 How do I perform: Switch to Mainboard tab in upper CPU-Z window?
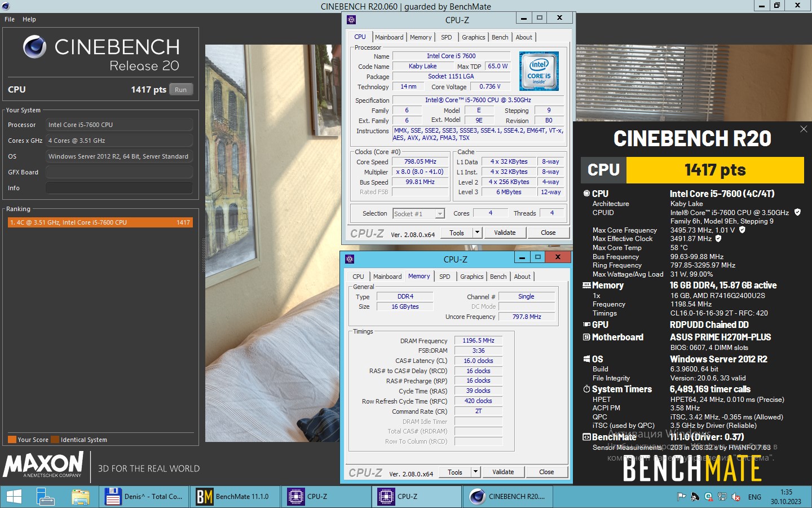click(x=389, y=37)
